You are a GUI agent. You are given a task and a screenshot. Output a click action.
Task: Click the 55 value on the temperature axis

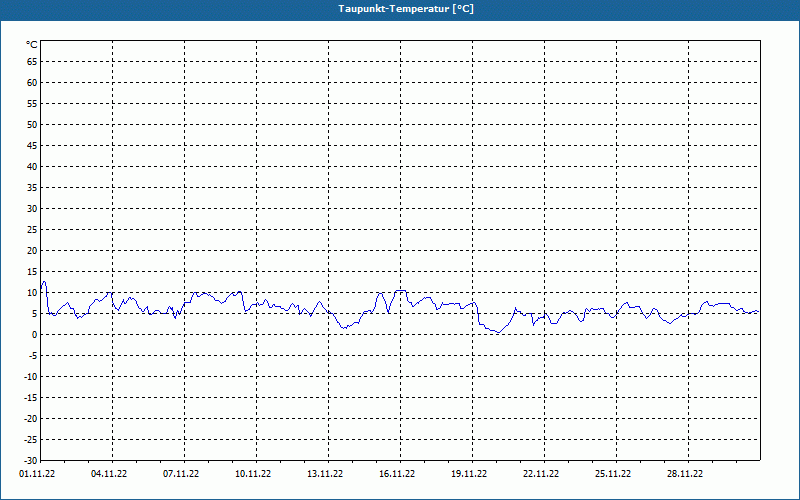click(x=32, y=104)
